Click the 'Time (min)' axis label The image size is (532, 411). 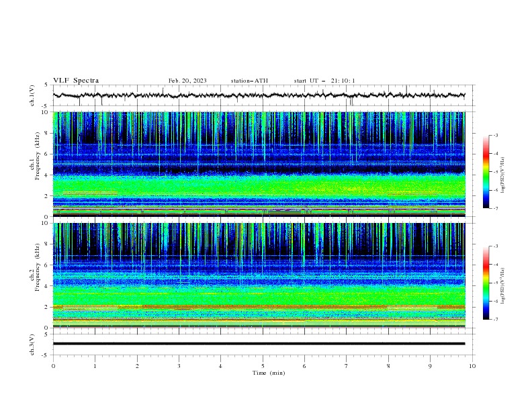coord(269,373)
